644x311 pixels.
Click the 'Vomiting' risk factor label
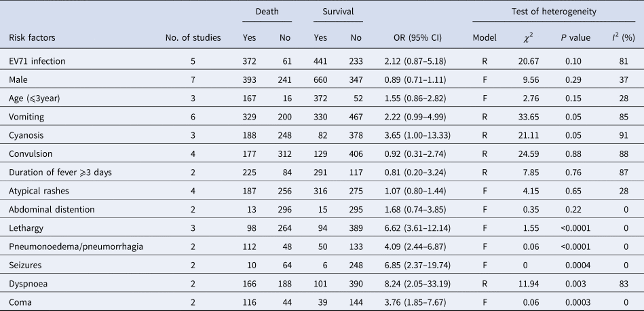point(26,115)
